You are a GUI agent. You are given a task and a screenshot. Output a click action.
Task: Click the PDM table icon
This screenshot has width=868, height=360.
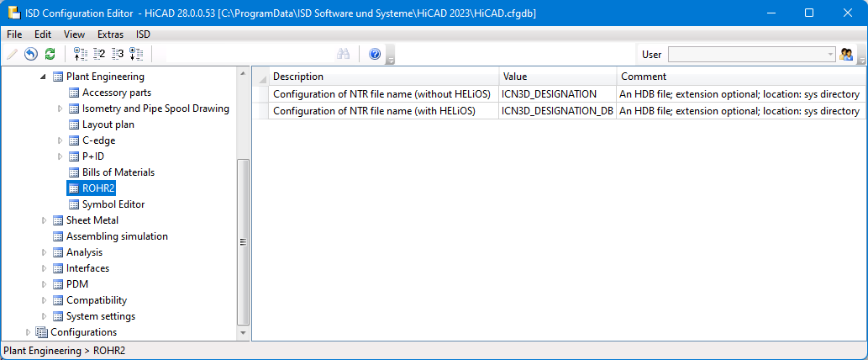[x=58, y=284]
